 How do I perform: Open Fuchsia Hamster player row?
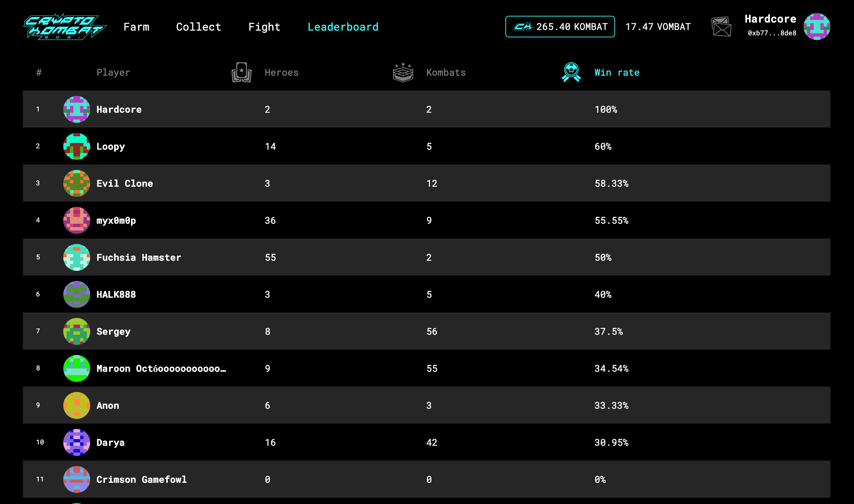(x=139, y=257)
